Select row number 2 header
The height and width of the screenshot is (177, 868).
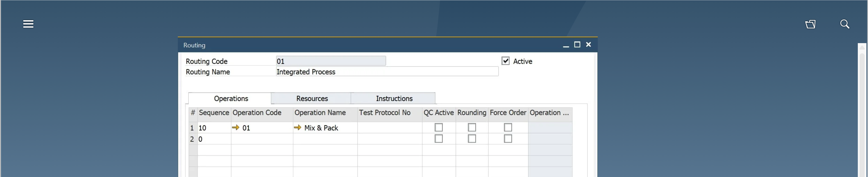click(x=193, y=139)
